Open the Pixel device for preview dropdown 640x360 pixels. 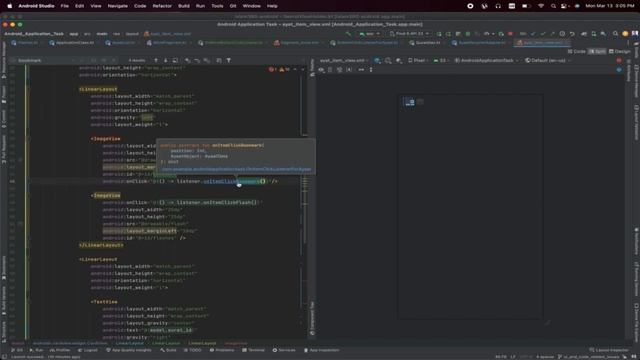click(418, 60)
